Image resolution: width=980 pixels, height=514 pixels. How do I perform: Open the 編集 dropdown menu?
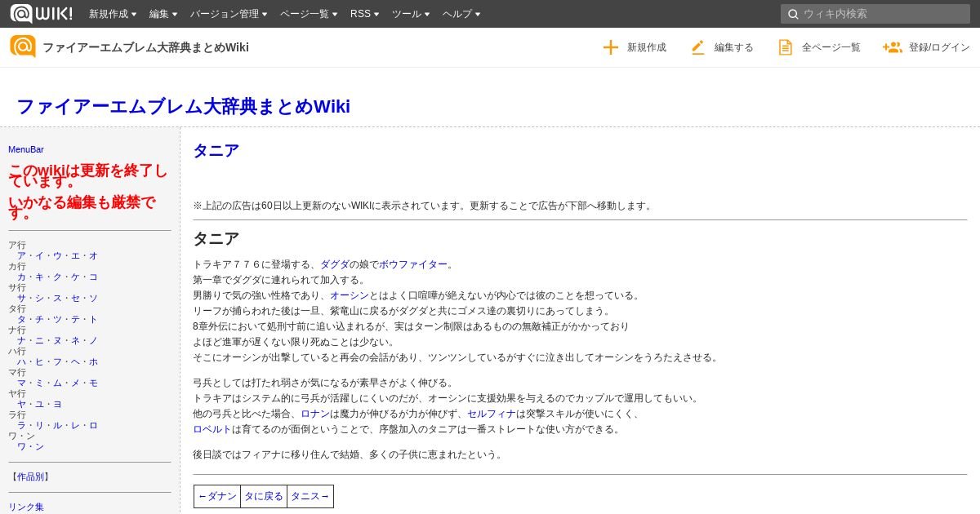(163, 14)
